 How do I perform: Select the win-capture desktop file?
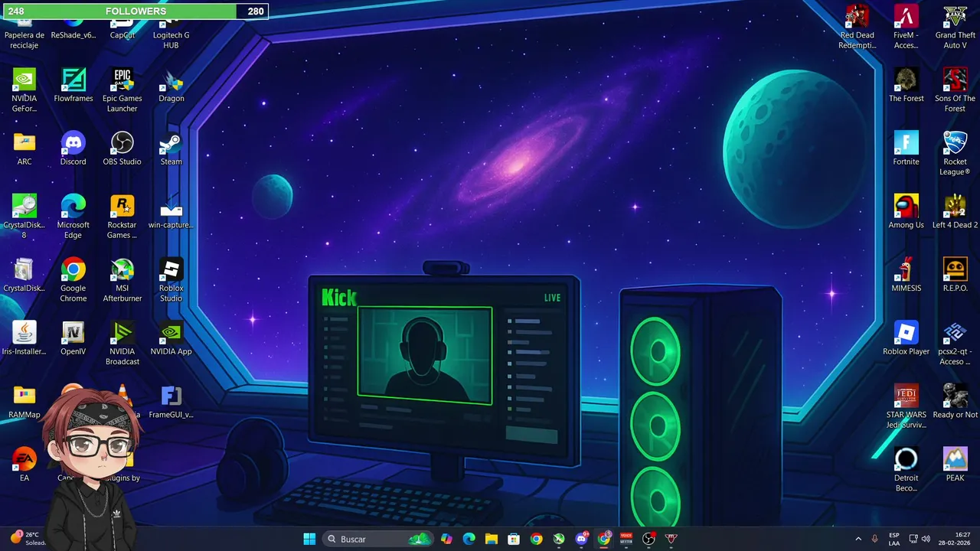pyautogui.click(x=171, y=213)
